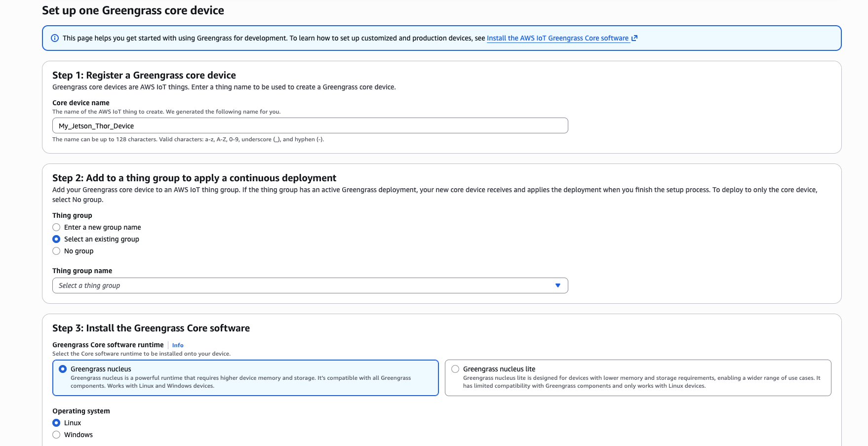Click the Core device name input field
Image resolution: width=868 pixels, height=446 pixels.
click(310, 125)
